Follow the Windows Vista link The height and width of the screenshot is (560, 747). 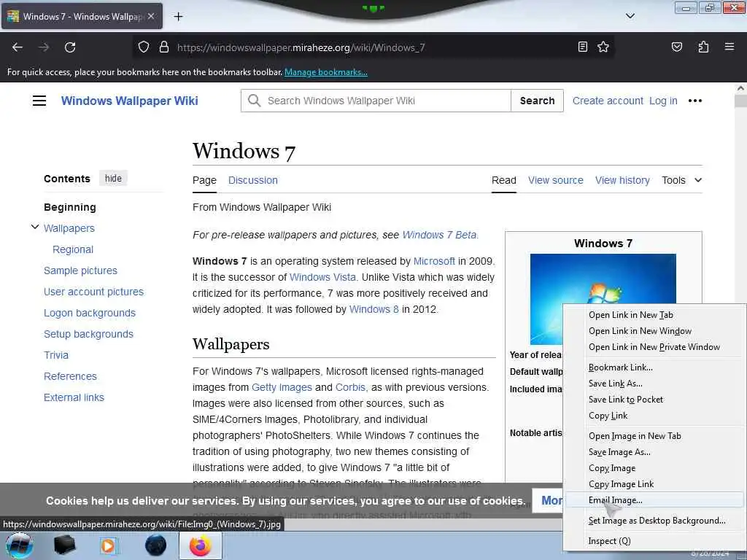[x=322, y=277]
